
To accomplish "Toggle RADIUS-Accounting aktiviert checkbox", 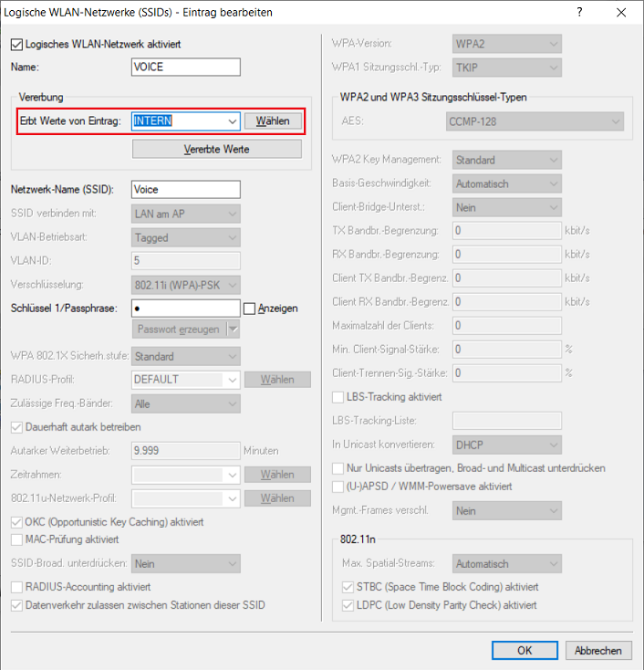I will [x=16, y=587].
